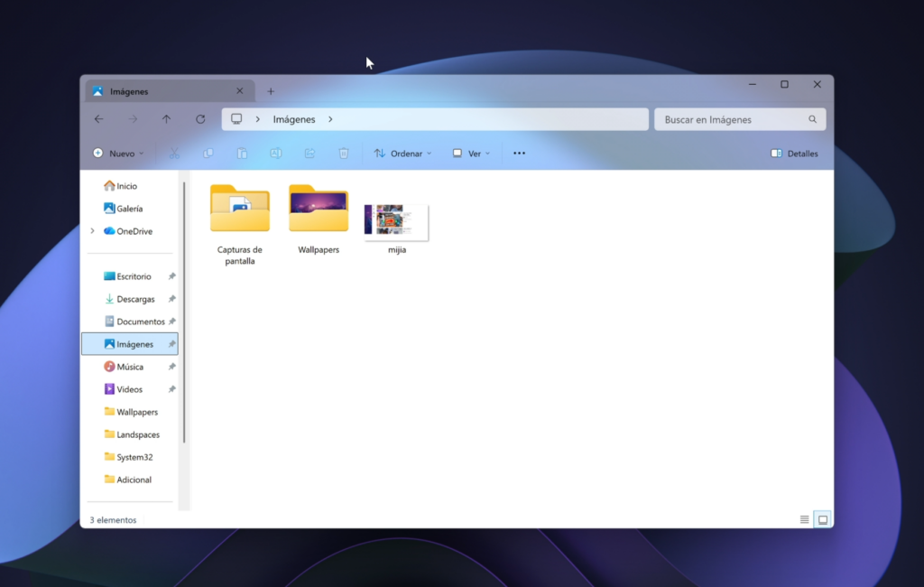Open the three-dot more options menu
924x587 pixels.
[519, 154]
